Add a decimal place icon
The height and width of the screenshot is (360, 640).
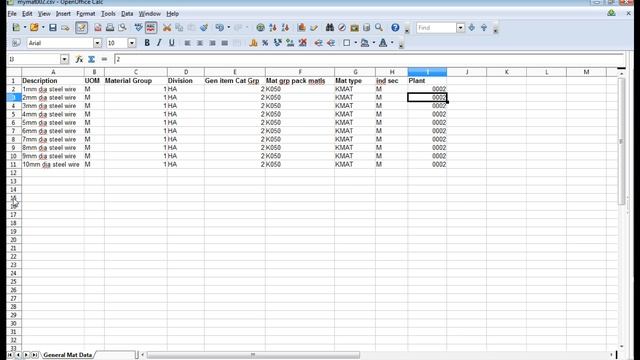click(x=290, y=43)
